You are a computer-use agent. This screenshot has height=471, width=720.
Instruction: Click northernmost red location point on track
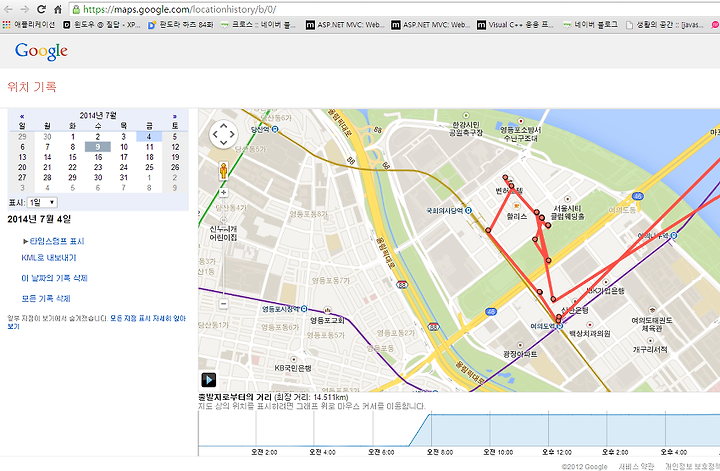[505, 177]
